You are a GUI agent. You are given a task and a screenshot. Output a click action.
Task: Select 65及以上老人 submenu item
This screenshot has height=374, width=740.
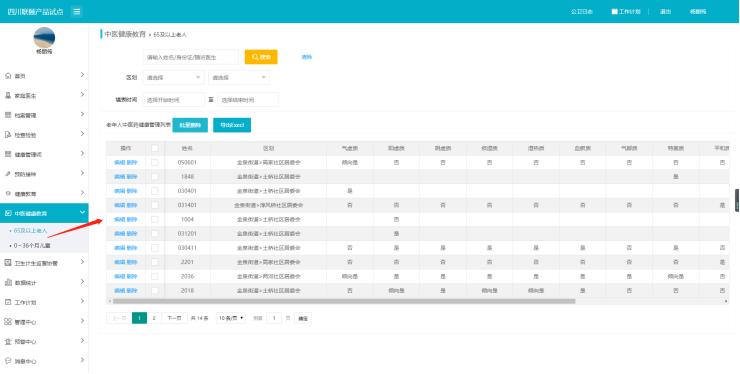click(31, 230)
